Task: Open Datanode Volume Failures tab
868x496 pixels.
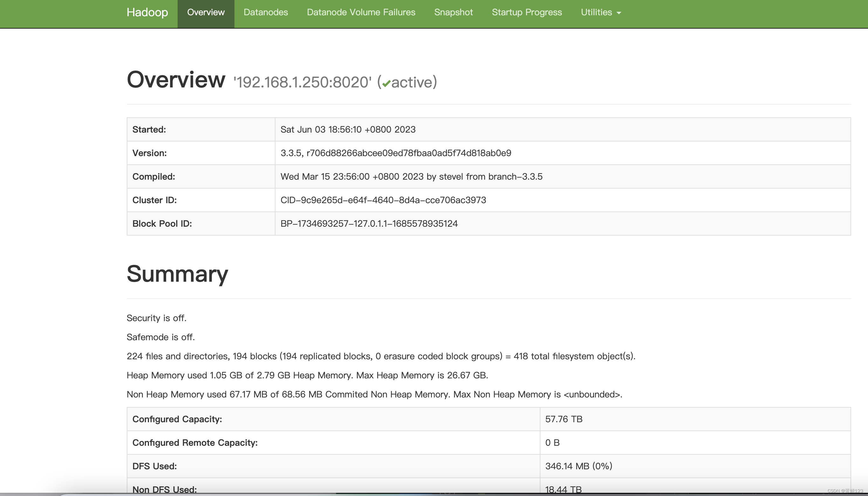Action: (x=361, y=13)
